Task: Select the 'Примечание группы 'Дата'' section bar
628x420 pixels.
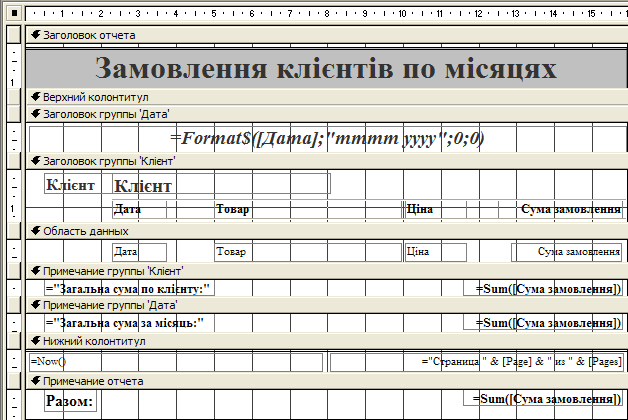Action: [327, 305]
